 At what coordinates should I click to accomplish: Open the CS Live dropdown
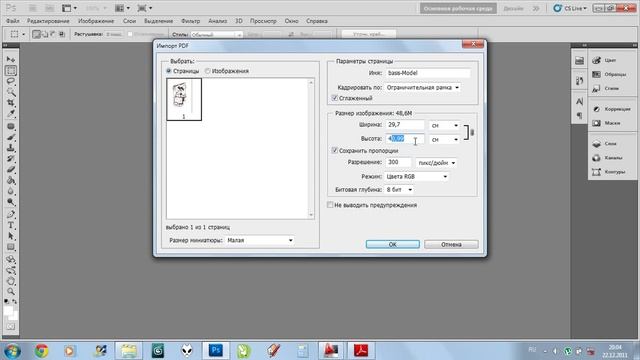point(570,8)
